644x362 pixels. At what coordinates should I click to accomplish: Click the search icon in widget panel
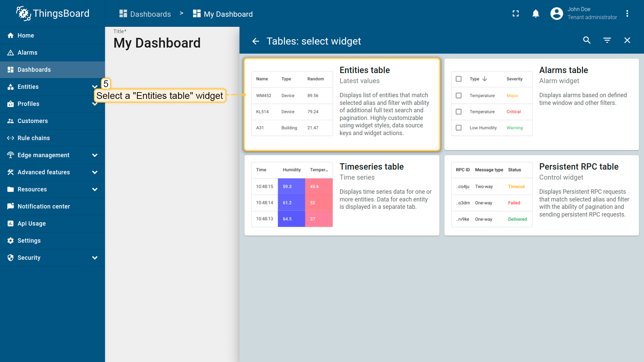(587, 40)
